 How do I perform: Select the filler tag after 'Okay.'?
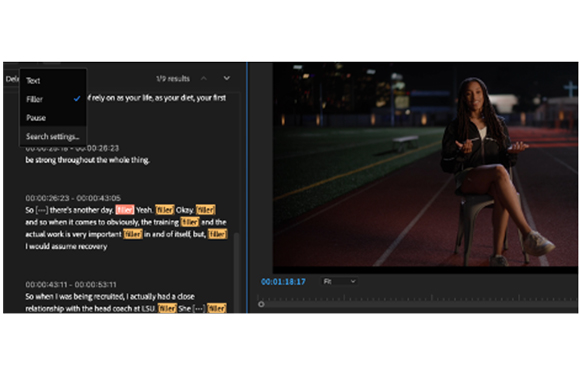(x=205, y=210)
